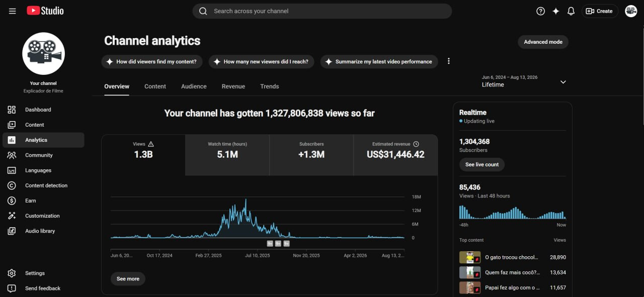Screen dimensions: 644x297
Task: Click the estimated revenue clock icon
Action: click(416, 144)
